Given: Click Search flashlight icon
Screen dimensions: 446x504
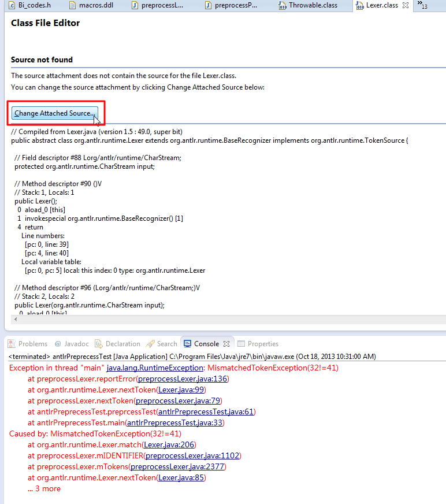Looking at the screenshot, I should pos(150,344).
